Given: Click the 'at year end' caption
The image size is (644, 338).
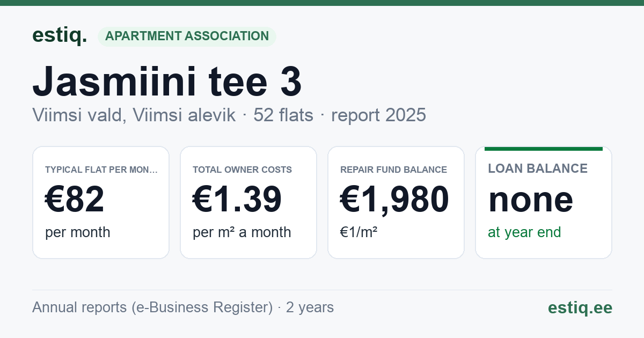Looking at the screenshot, I should tap(524, 232).
